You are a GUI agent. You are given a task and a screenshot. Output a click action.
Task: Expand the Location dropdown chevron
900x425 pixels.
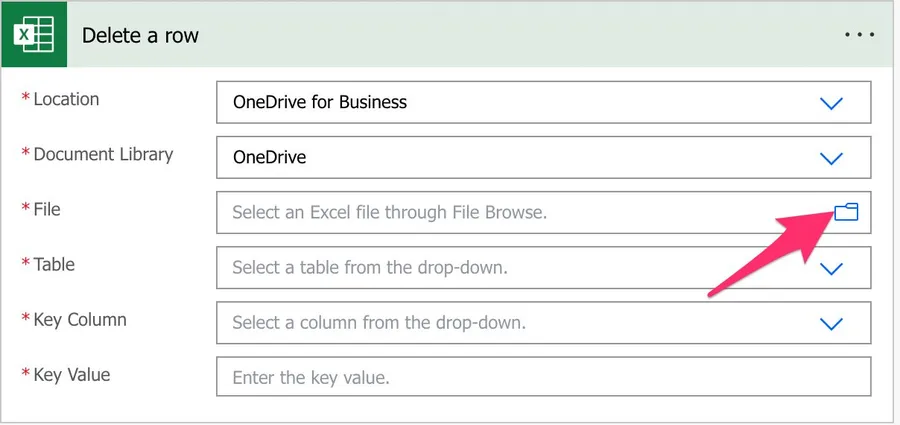point(831,103)
